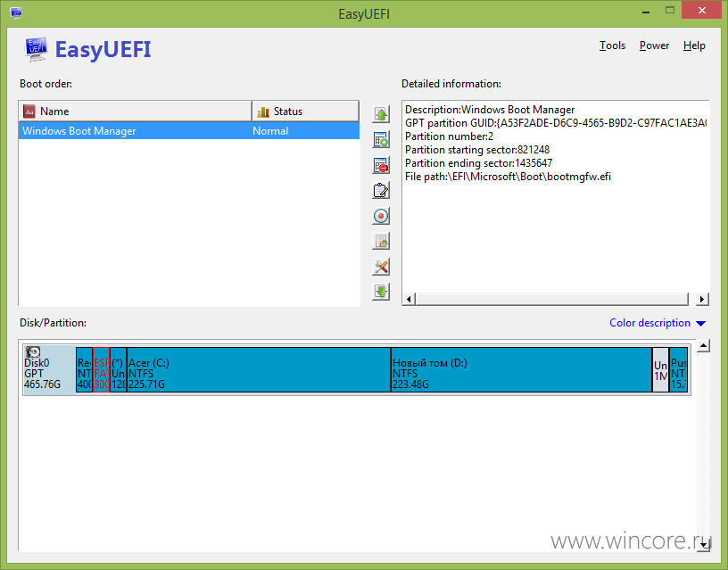Move the boot entry down with green down arrow
This screenshot has width=728, height=570.
tap(381, 292)
